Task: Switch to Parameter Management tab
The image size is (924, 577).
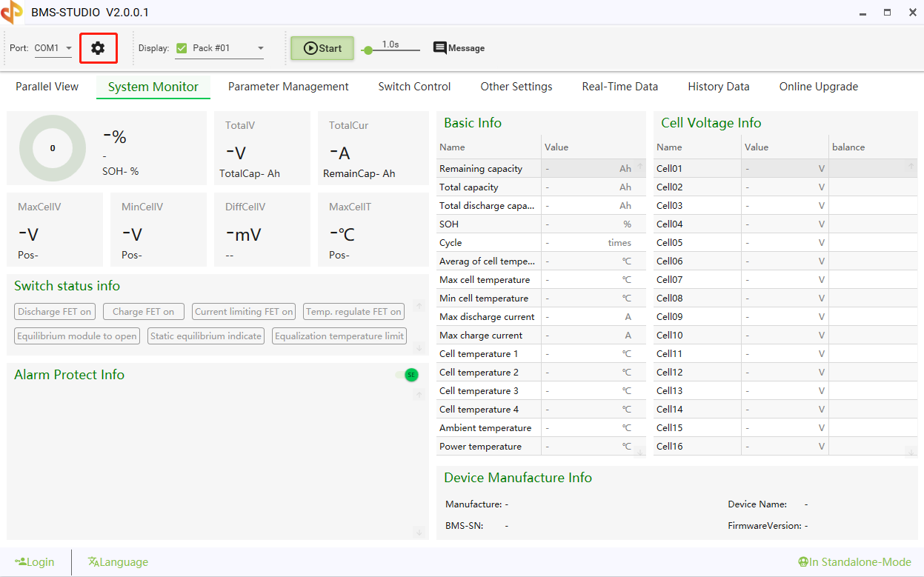Action: pyautogui.click(x=288, y=87)
